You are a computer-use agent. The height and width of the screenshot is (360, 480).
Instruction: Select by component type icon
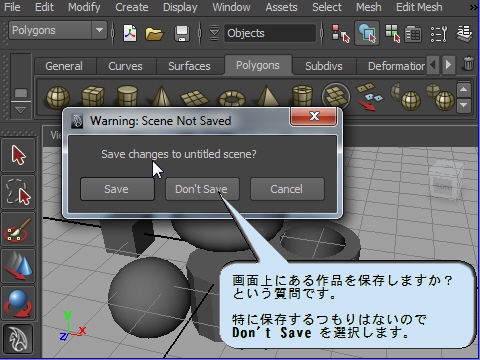pos(393,33)
